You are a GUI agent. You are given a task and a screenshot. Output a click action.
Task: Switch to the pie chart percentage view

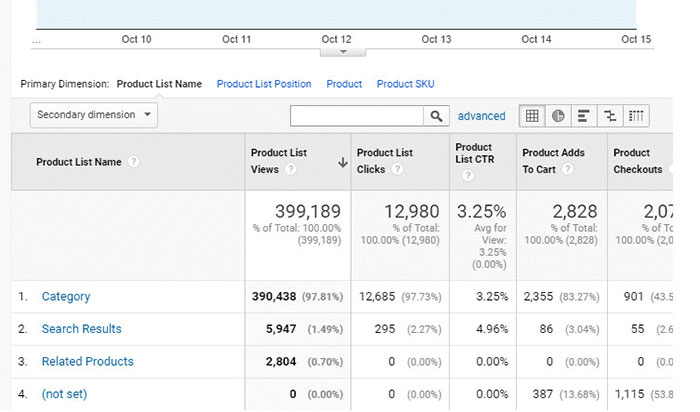click(558, 116)
